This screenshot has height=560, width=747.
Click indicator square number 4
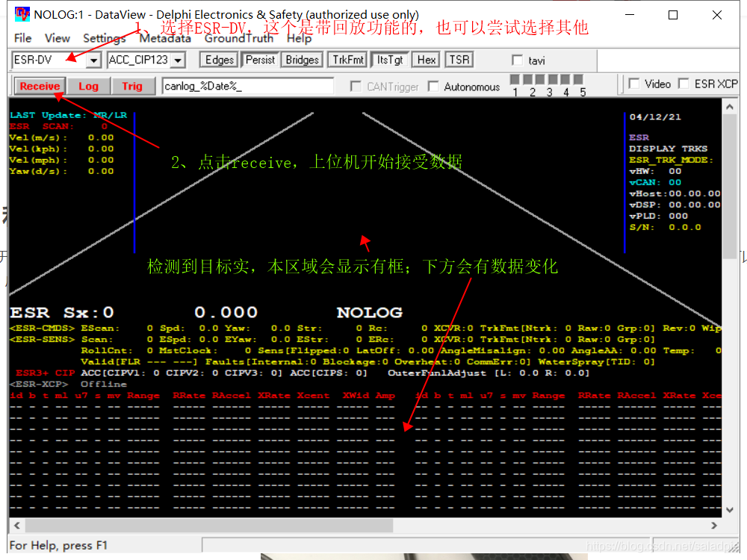tap(565, 79)
